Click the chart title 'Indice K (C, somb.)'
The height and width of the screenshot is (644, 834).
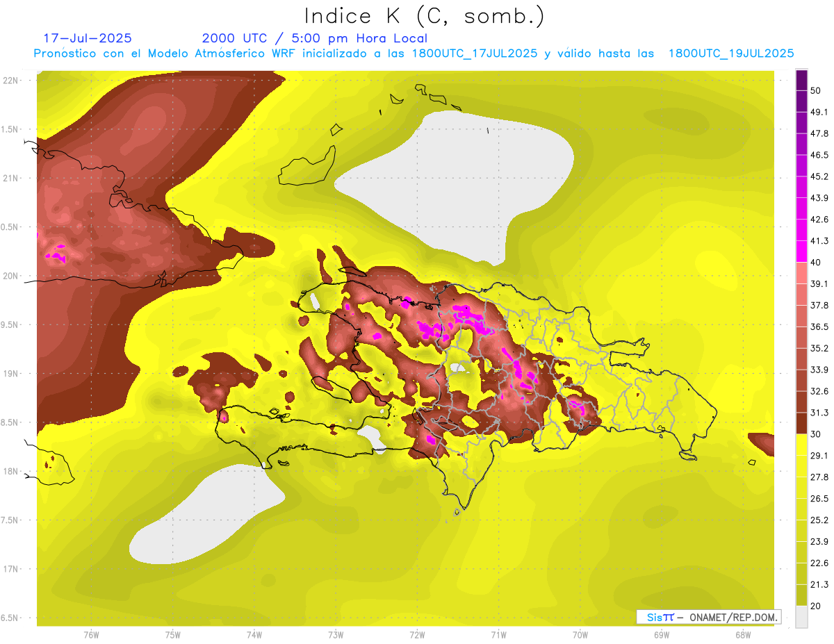pos(424,16)
